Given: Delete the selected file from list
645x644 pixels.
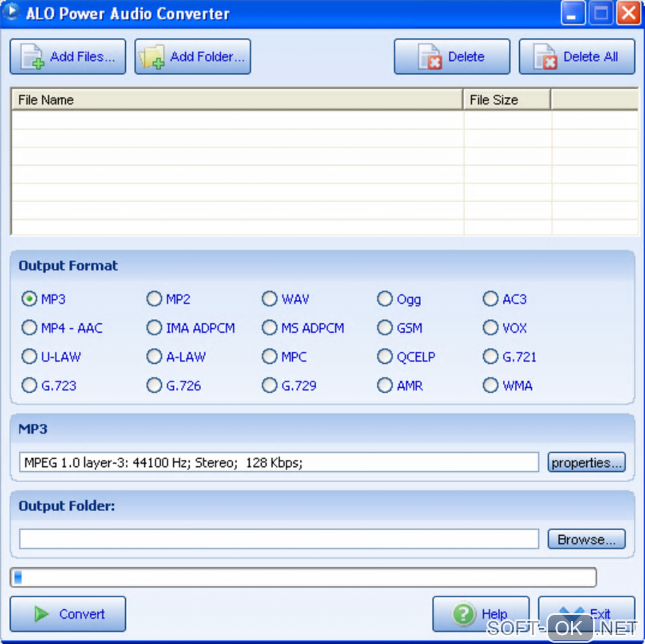Looking at the screenshot, I should (452, 57).
